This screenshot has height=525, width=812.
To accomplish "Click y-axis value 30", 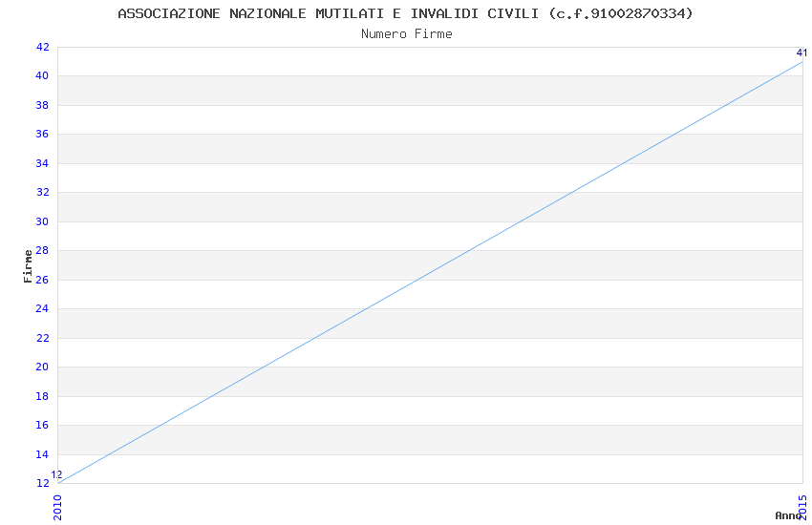I will (x=42, y=221).
